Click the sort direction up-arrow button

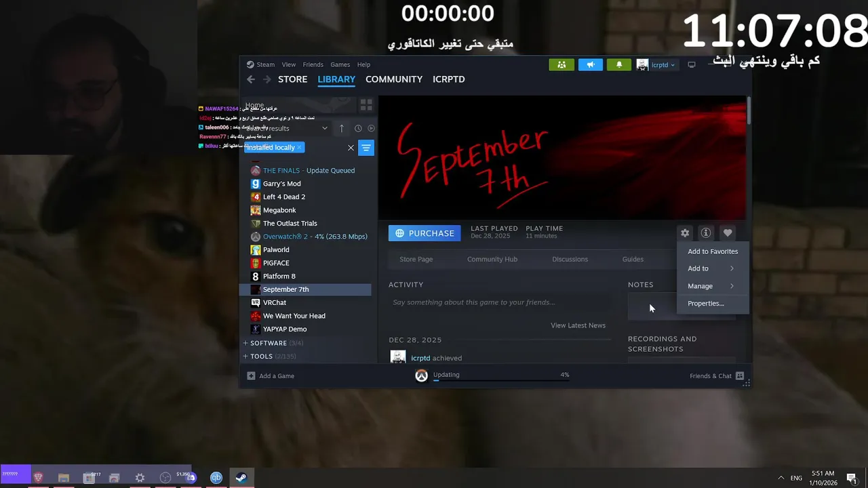[x=341, y=128]
